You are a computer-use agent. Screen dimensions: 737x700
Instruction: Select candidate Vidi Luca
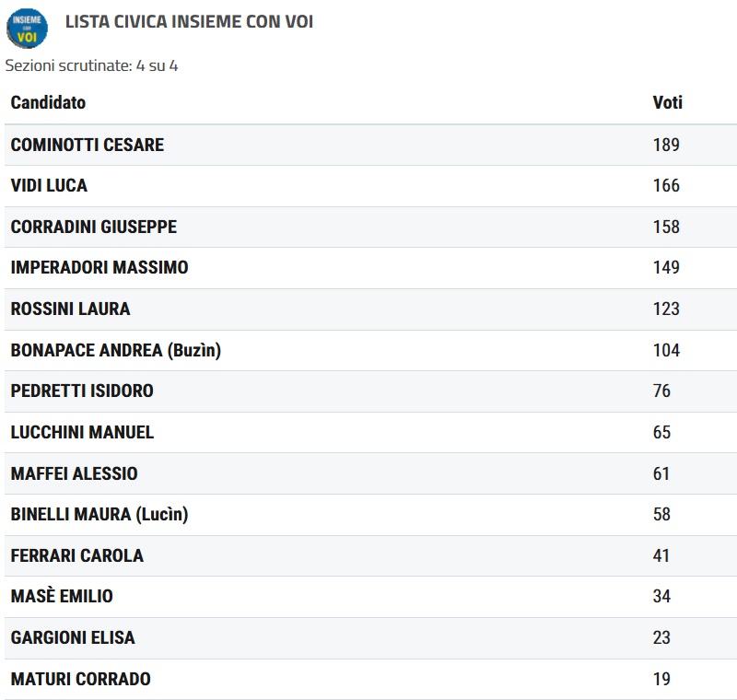point(49,185)
